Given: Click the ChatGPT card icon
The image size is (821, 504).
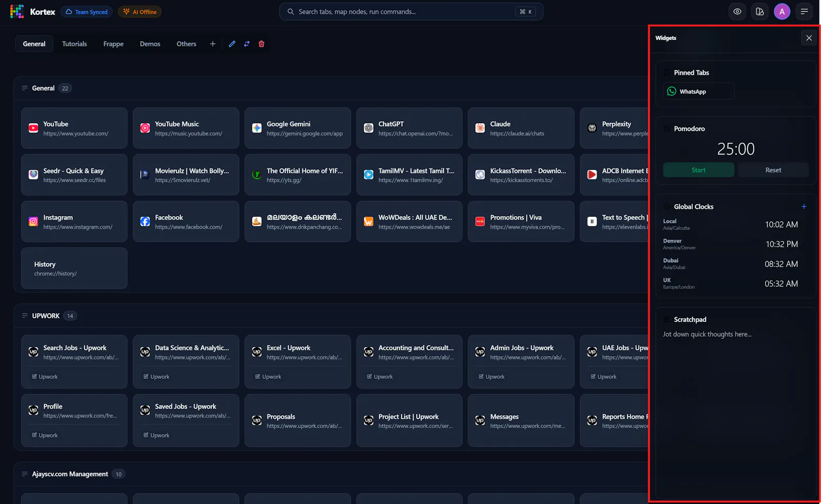Looking at the screenshot, I should [x=368, y=128].
